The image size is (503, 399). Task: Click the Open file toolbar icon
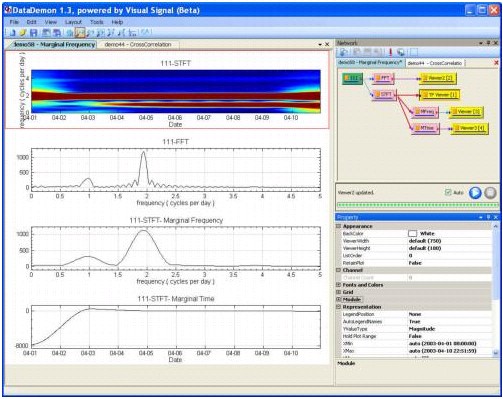[x=23, y=33]
